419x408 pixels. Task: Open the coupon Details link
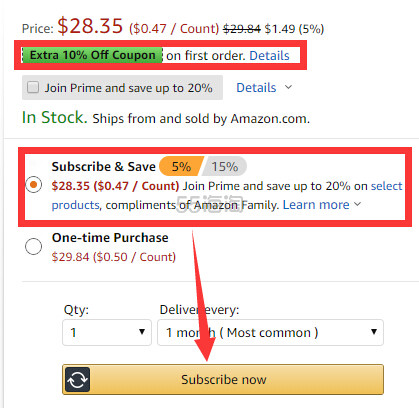point(269,56)
